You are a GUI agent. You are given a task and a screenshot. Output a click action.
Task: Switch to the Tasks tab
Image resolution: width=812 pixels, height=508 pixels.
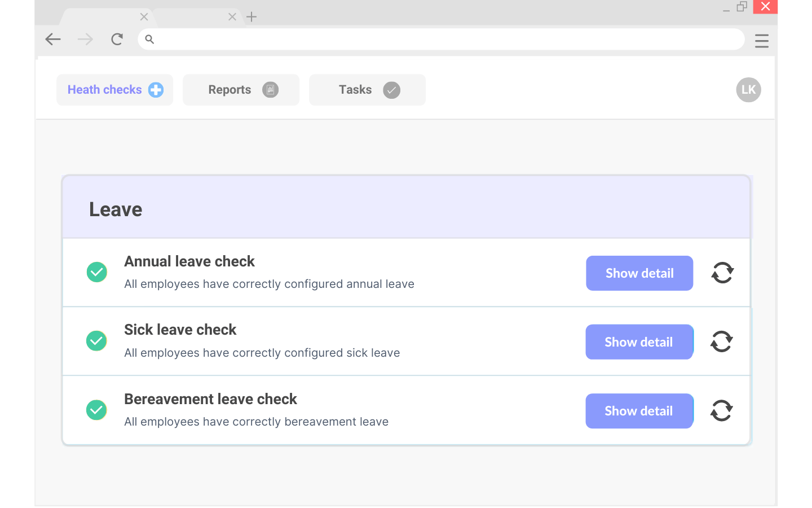tap(368, 90)
